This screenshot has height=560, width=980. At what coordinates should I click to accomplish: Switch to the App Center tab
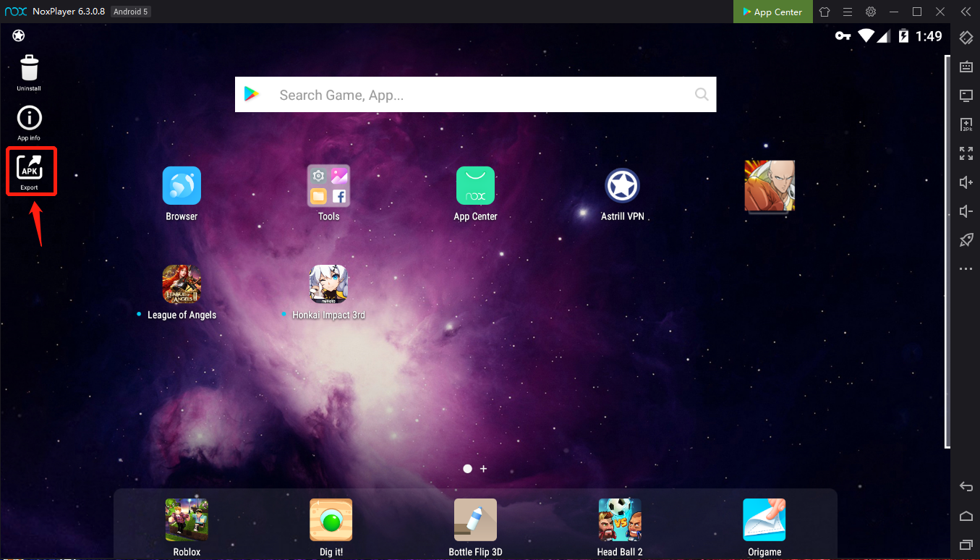[x=772, y=12]
